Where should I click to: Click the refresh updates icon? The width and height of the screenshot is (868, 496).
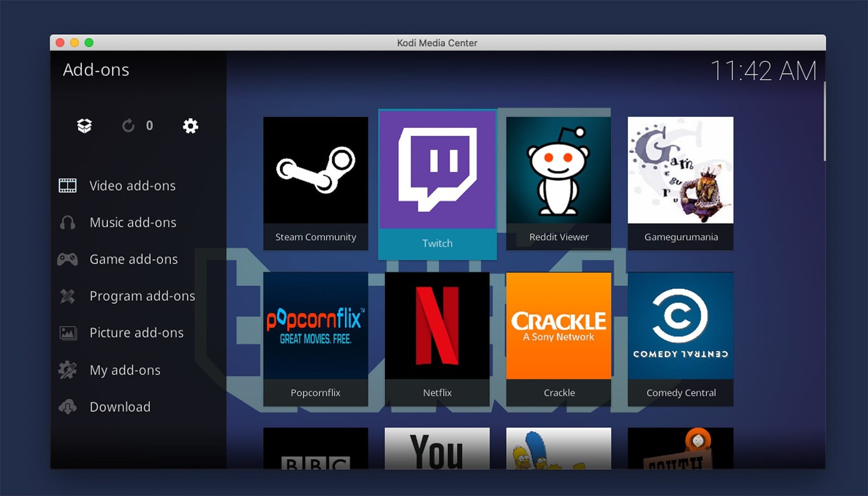128,126
